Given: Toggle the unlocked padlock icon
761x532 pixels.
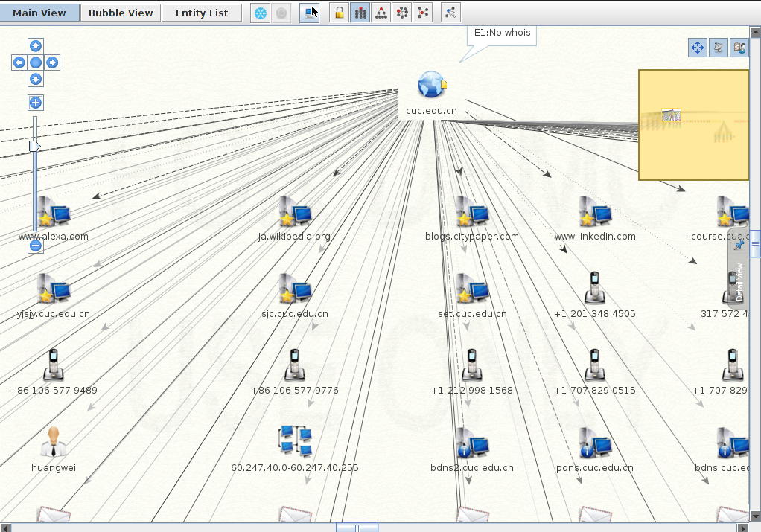Looking at the screenshot, I should pos(339,13).
